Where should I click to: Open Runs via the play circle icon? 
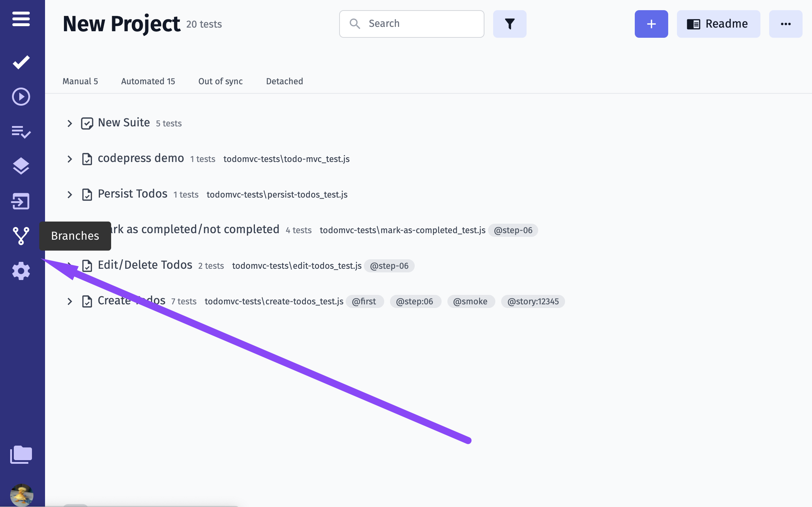click(x=21, y=97)
